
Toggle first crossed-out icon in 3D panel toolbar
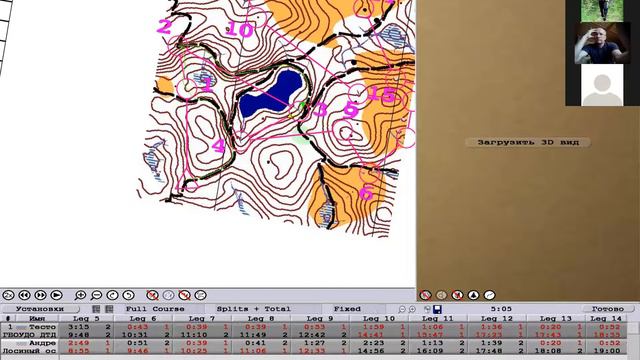tap(425, 295)
